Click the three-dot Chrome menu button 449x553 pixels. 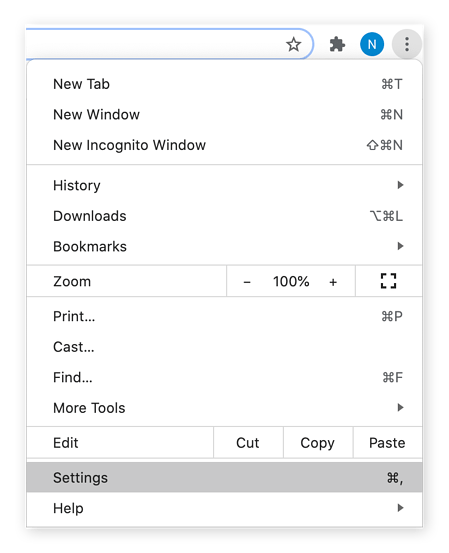(x=407, y=44)
